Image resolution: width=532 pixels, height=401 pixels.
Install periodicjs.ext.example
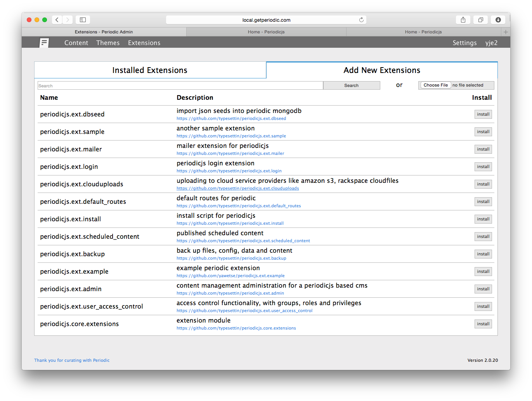pos(483,271)
